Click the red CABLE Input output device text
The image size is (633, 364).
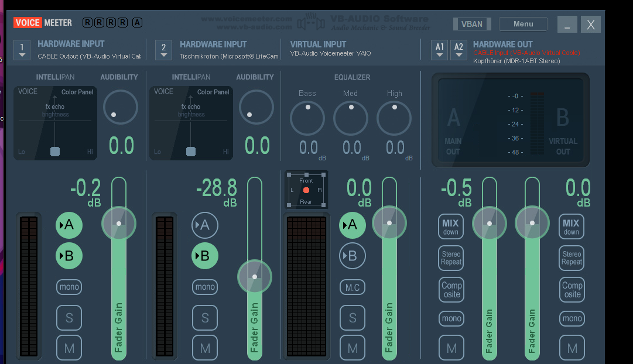(x=526, y=53)
